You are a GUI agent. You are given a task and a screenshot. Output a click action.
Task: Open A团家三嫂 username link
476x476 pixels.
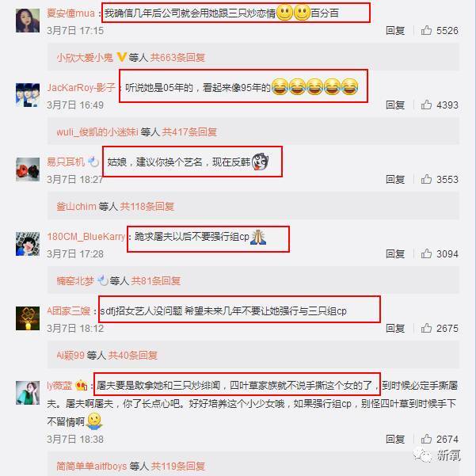[69, 310]
